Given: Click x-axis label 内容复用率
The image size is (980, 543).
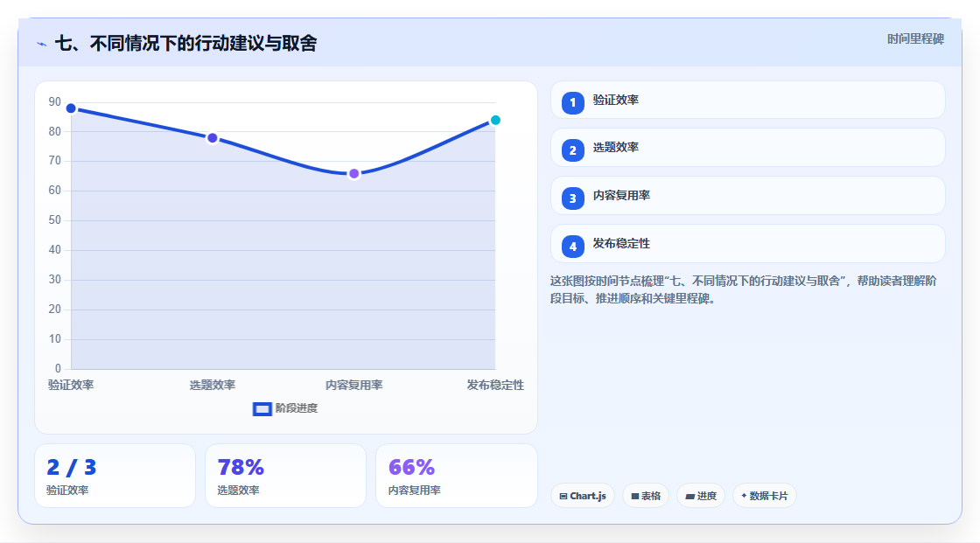Looking at the screenshot, I should (353, 385).
